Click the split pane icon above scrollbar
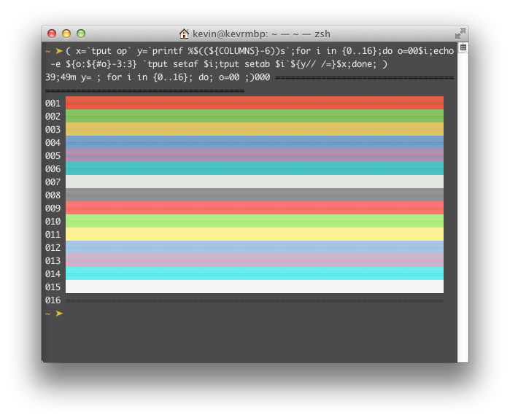The height and width of the screenshot is (420, 510). click(x=463, y=47)
